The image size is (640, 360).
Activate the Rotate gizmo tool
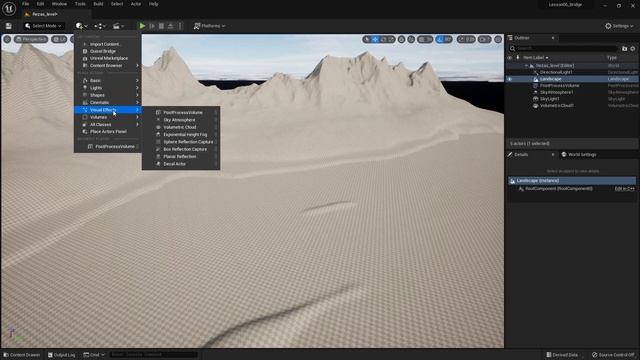[x=383, y=39]
